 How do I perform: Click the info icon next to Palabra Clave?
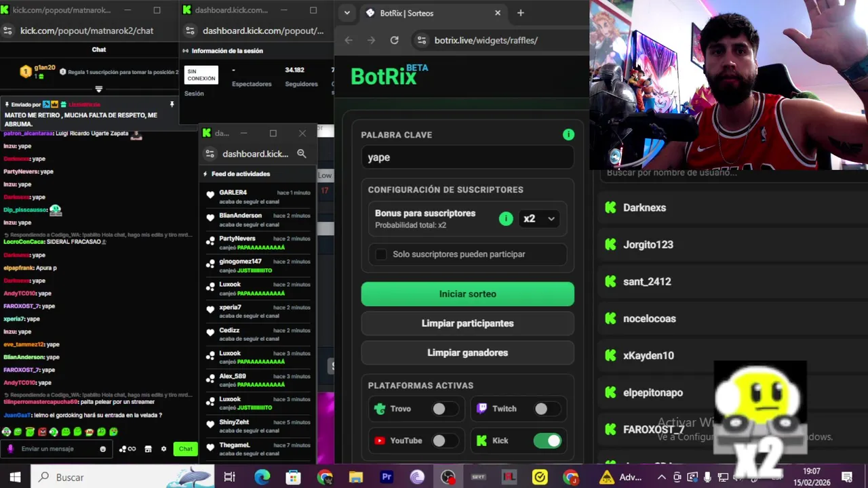[568, 134]
